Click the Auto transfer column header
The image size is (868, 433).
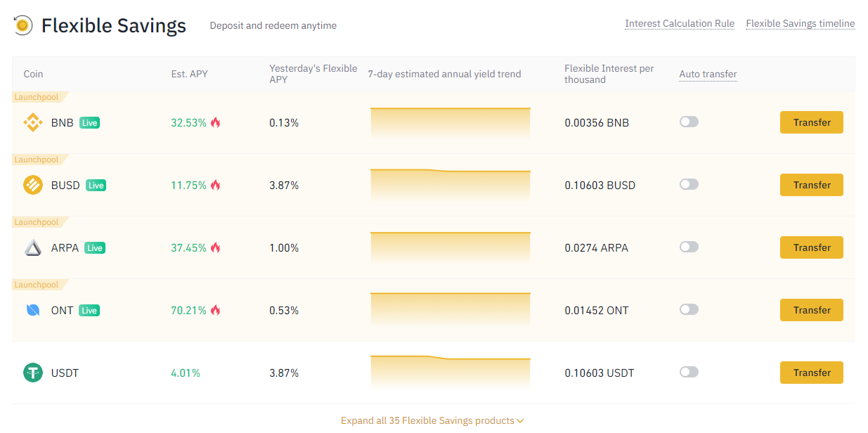click(x=708, y=74)
